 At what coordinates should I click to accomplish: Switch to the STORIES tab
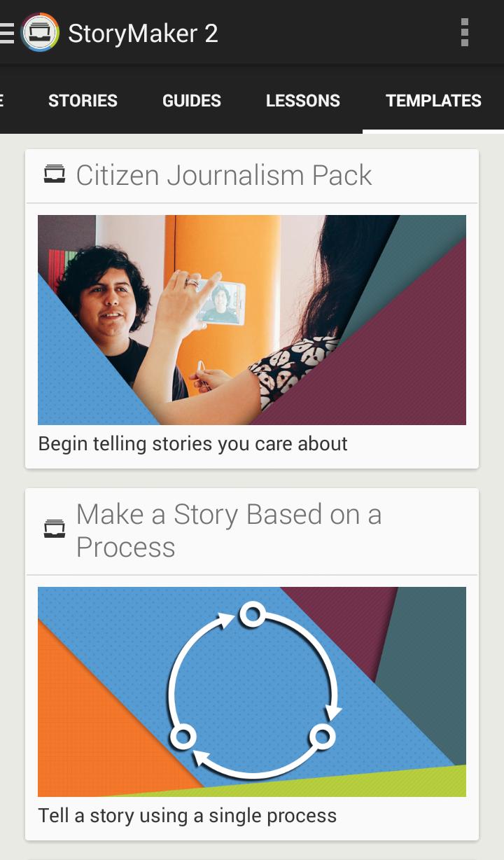(82, 100)
